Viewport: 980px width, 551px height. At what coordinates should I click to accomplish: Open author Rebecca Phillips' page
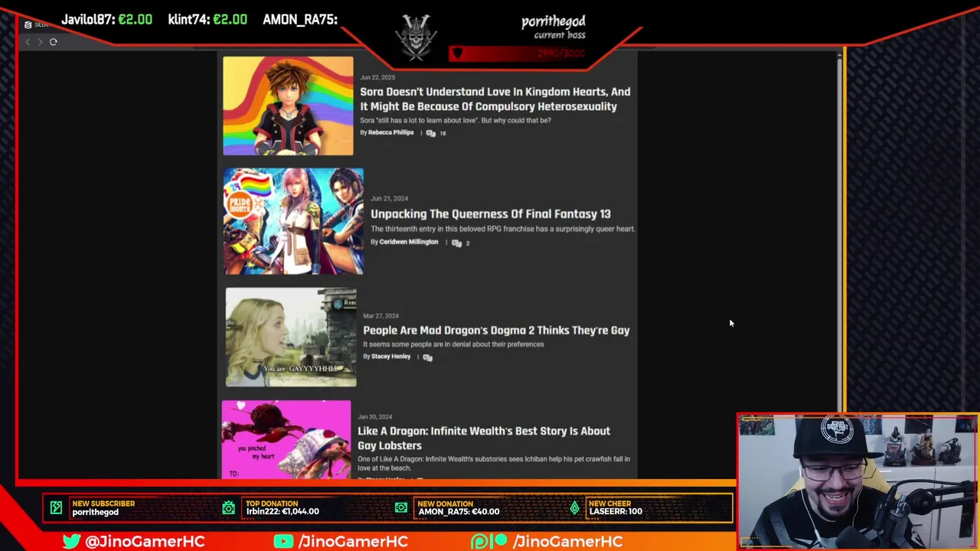tap(390, 132)
